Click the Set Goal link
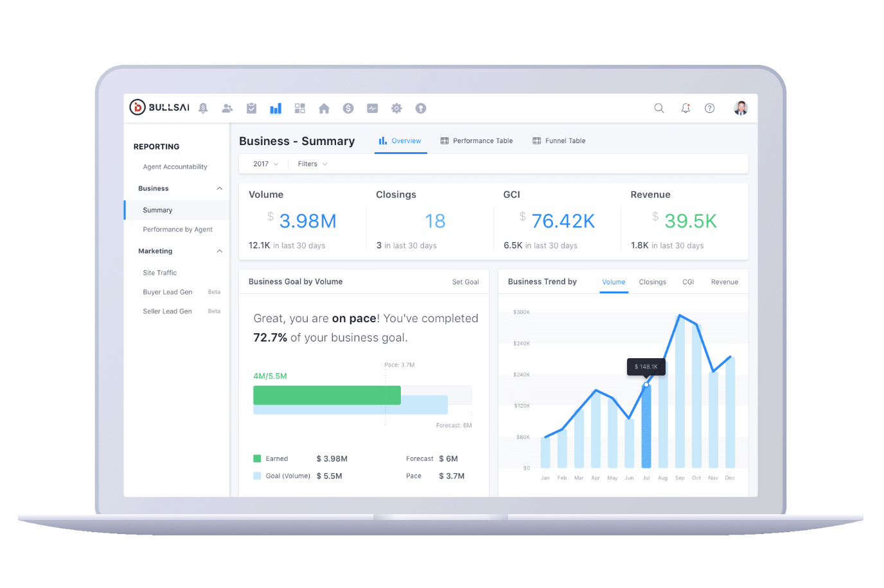 [x=465, y=282]
